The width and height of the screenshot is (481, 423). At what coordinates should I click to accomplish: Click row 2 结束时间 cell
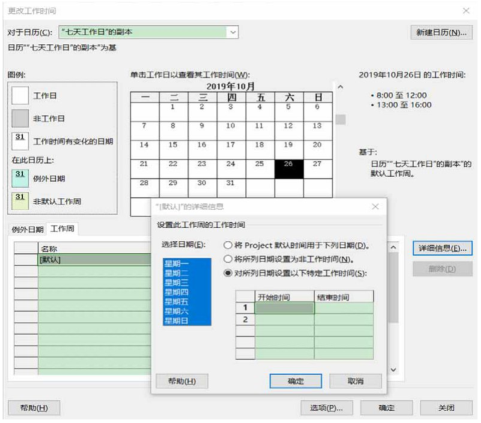[x=344, y=319]
